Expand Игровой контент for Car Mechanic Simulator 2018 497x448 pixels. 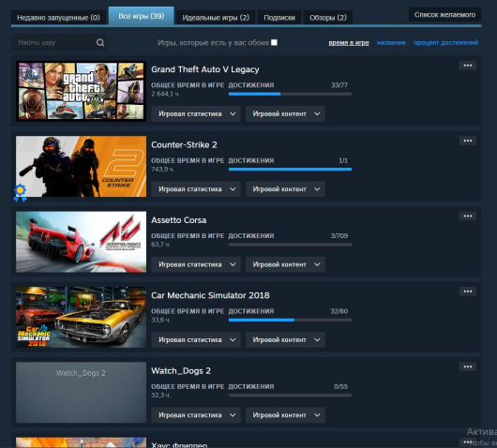click(285, 340)
